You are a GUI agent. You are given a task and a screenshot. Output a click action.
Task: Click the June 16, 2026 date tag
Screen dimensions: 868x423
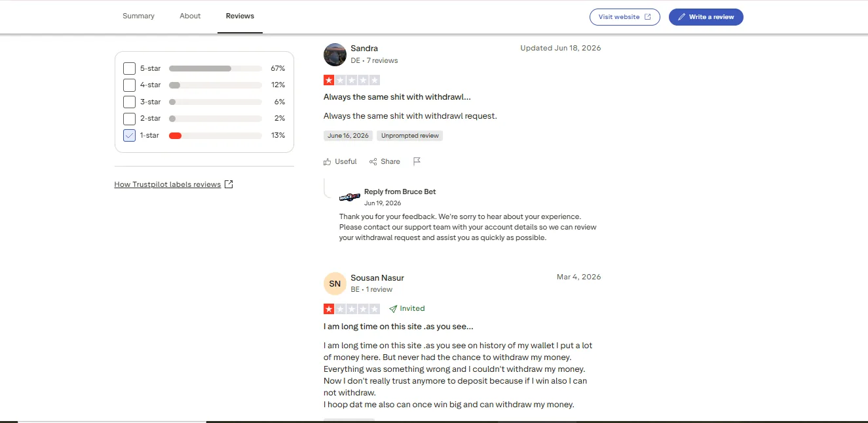coord(348,136)
